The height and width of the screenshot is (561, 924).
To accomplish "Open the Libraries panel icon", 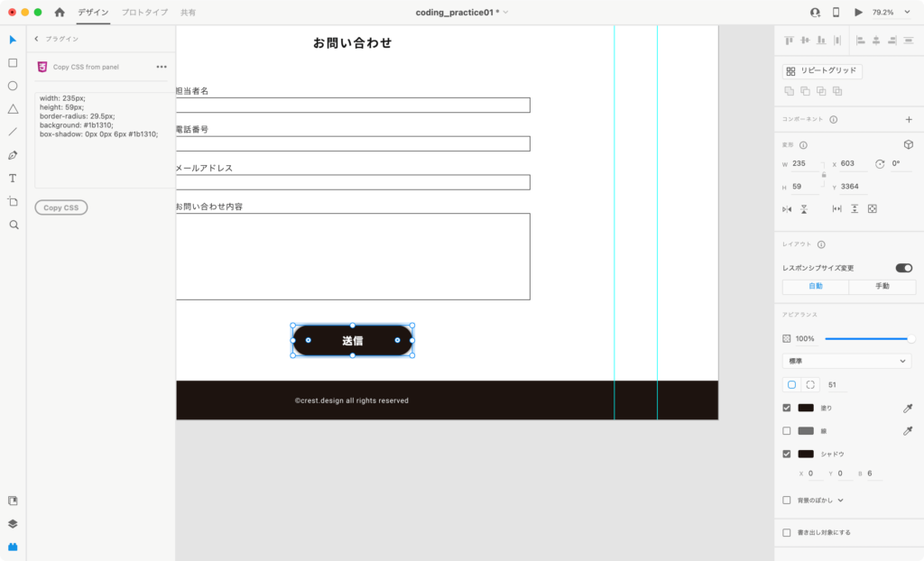I will 13,501.
